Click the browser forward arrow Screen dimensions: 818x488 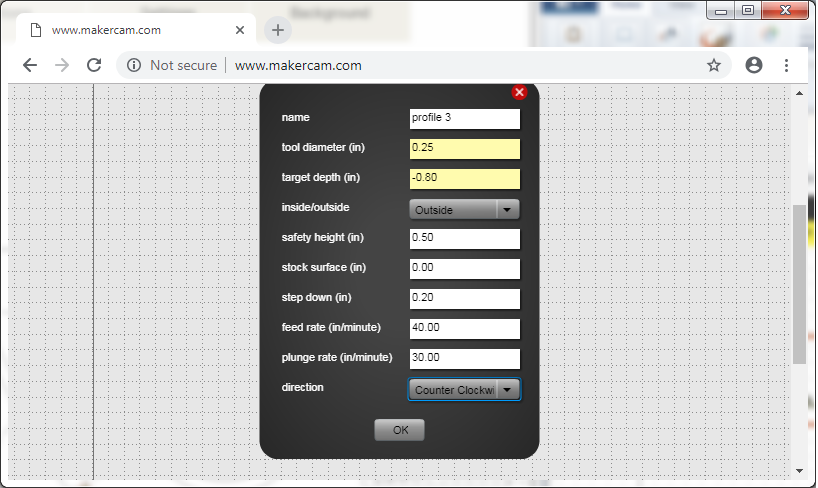click(62, 65)
